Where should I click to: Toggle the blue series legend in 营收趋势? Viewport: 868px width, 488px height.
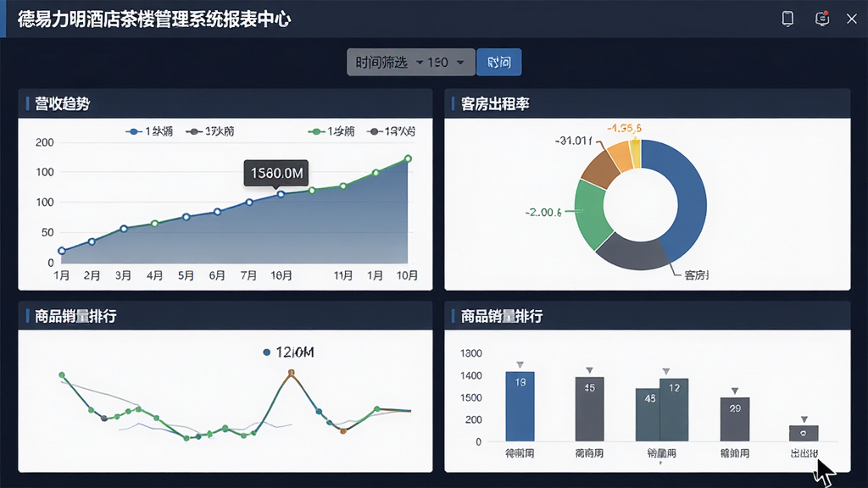[149, 131]
